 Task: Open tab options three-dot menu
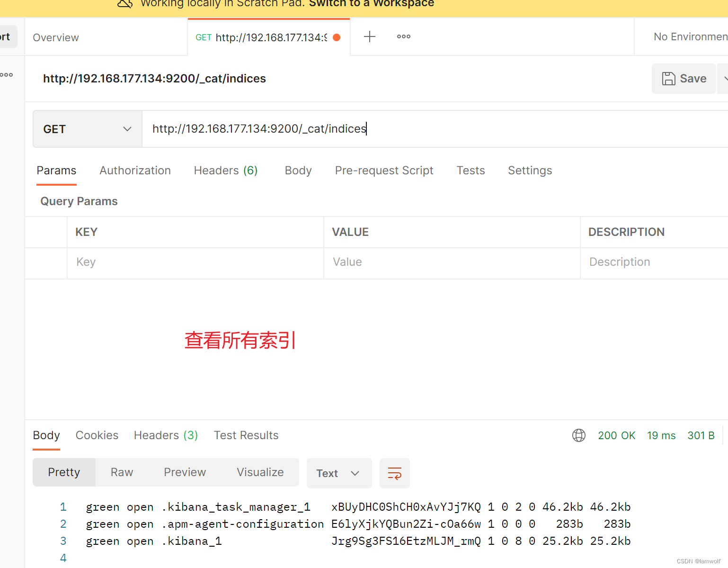click(x=404, y=36)
